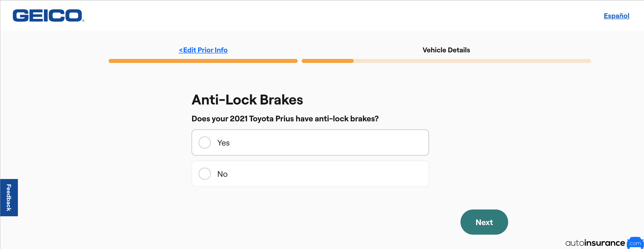Switch language via Español link
644x249 pixels.
pos(616,16)
